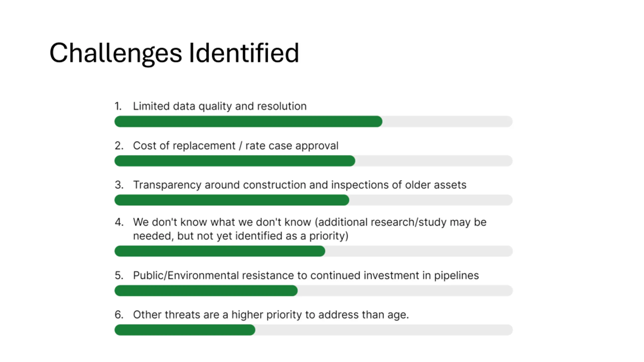Screen dimensions: 644x362
Task: Click green bar under "Limited data quality"
Action: tap(248, 122)
